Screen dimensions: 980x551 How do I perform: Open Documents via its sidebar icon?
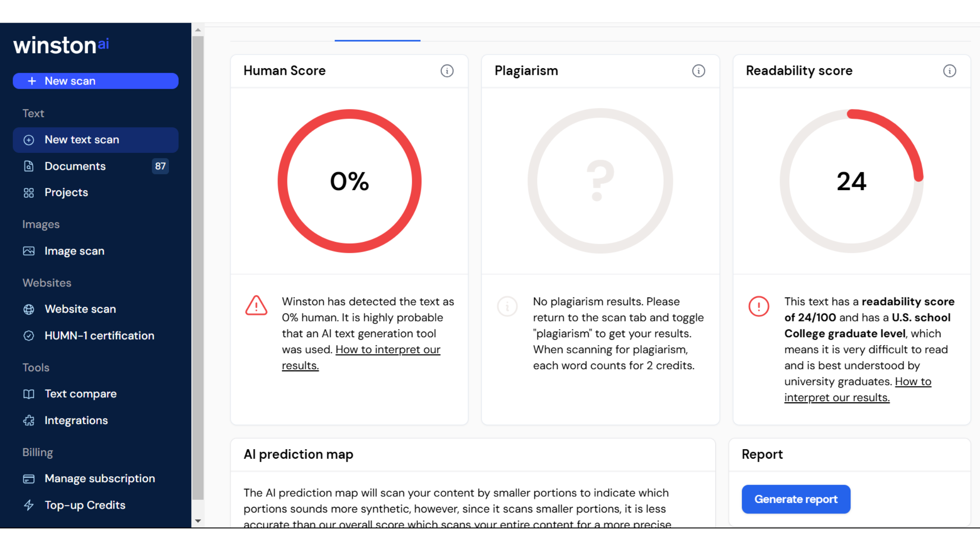(29, 166)
